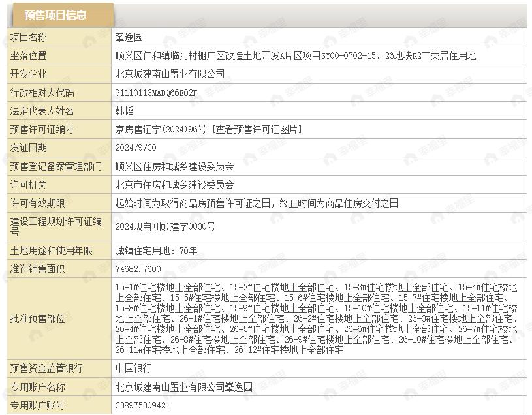532x415 pixels.
Task: Click the 坐落位置 address text
Action: pyautogui.click(x=296, y=56)
